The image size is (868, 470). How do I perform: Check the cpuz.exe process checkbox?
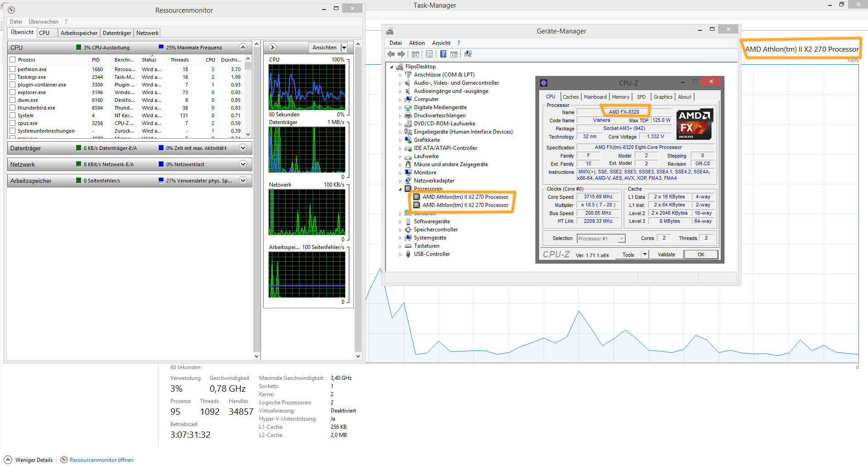click(x=13, y=123)
